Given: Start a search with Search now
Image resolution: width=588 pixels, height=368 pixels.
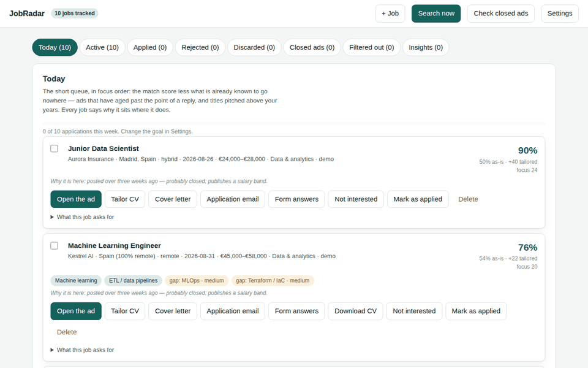Looking at the screenshot, I should 436,13.
